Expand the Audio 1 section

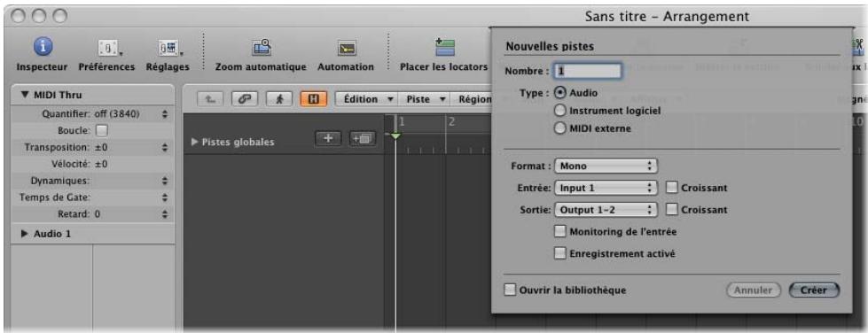[24, 234]
